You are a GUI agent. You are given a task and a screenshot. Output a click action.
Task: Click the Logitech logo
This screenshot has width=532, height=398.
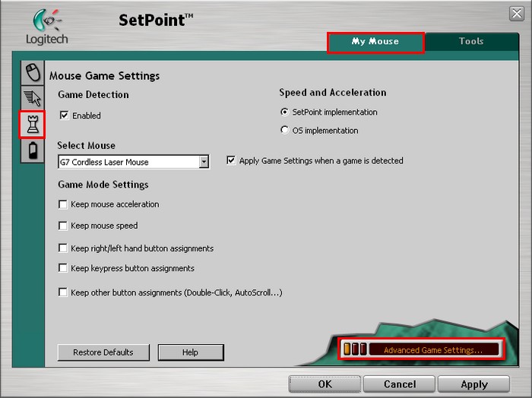coord(47,27)
